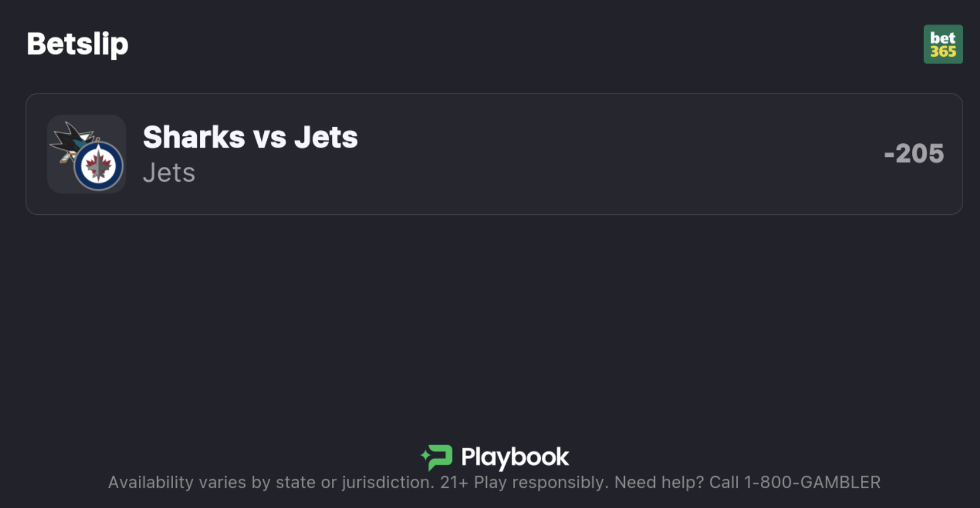Click the Playbook wordmark text
980x508 pixels.
point(514,458)
